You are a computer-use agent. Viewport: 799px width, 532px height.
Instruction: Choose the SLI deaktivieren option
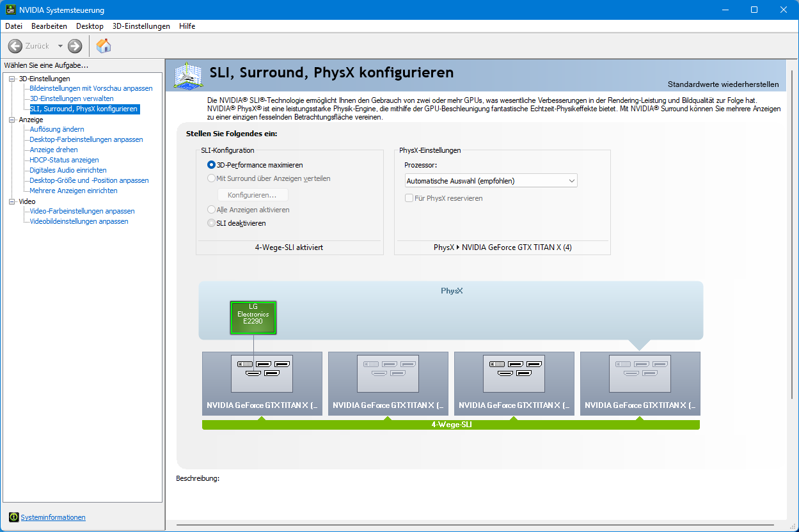(x=212, y=223)
